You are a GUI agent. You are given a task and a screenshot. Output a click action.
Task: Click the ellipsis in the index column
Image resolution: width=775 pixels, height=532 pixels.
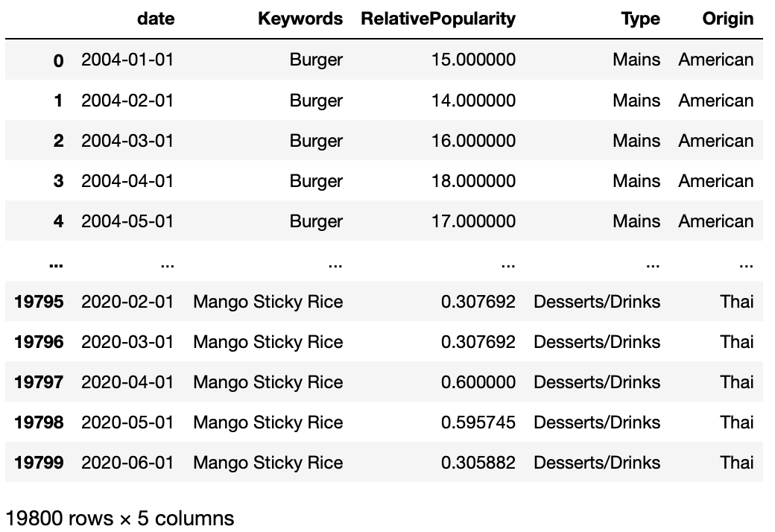[x=54, y=262]
